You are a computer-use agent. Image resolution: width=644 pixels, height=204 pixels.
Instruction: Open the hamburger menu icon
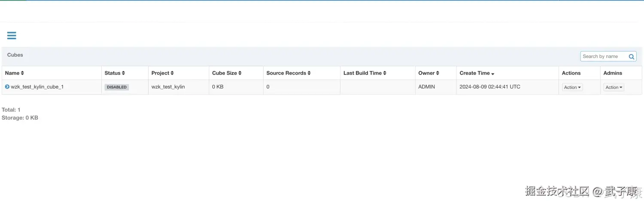(x=12, y=36)
